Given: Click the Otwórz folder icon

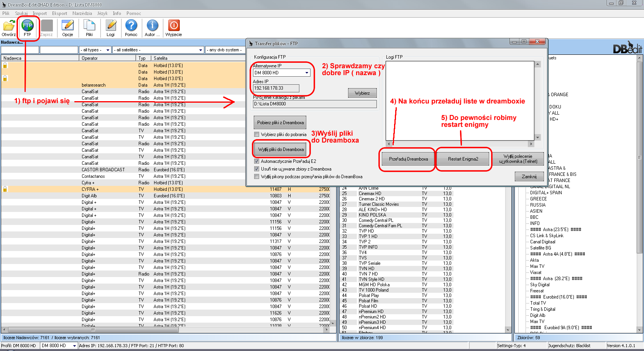Looking at the screenshot, I should point(8,27).
